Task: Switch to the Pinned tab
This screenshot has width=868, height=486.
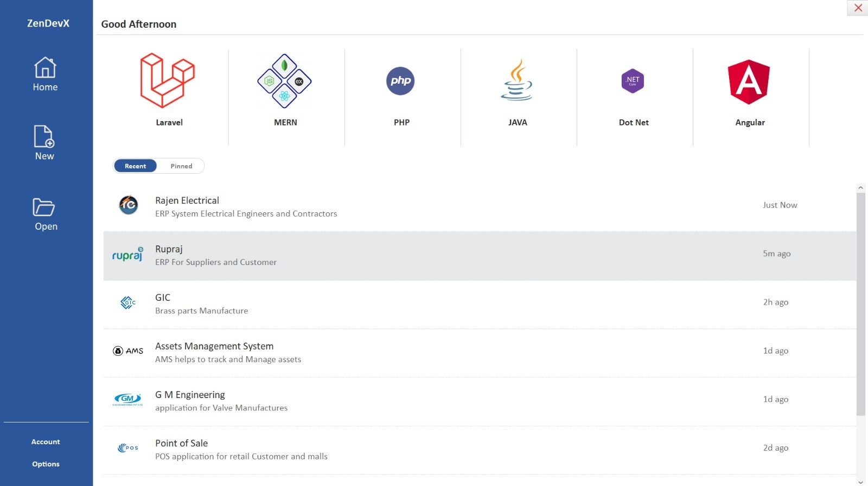Action: pos(181,166)
